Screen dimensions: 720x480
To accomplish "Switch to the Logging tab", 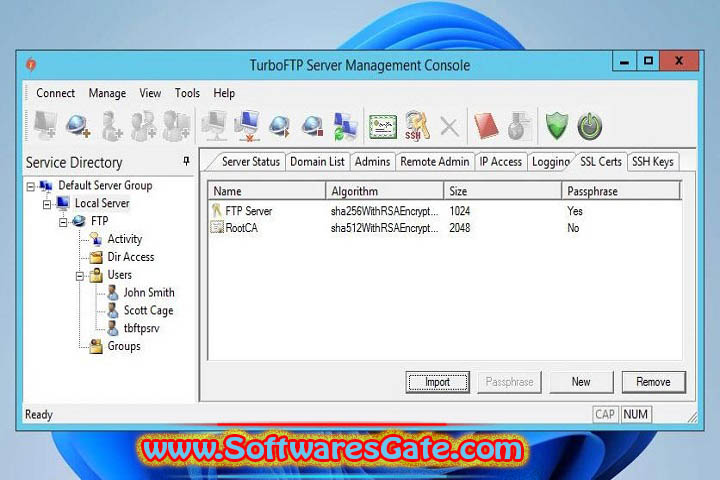I will coord(551,162).
